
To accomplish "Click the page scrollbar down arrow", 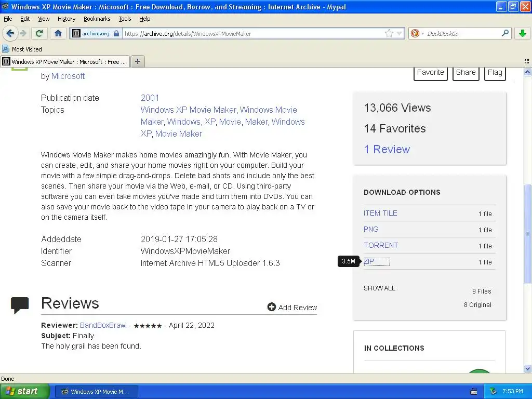I will click(527, 368).
